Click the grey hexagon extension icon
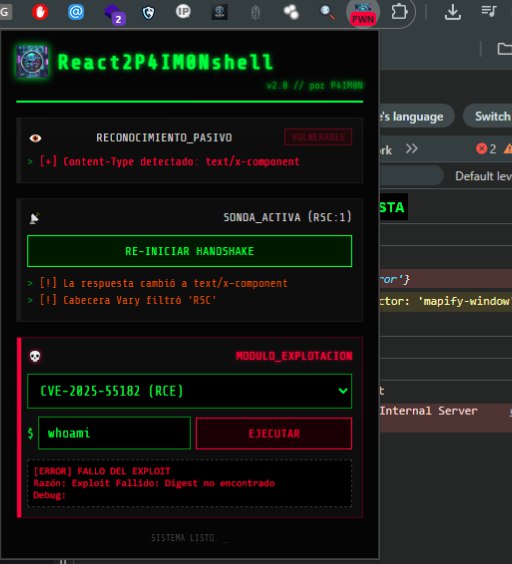Image resolution: width=512 pixels, height=564 pixels. [x=255, y=13]
